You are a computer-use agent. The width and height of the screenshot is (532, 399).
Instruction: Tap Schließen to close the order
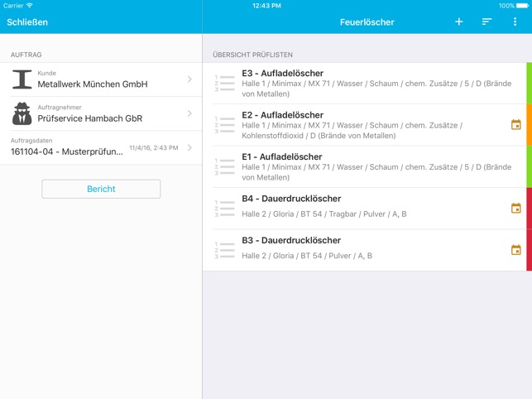click(x=27, y=22)
